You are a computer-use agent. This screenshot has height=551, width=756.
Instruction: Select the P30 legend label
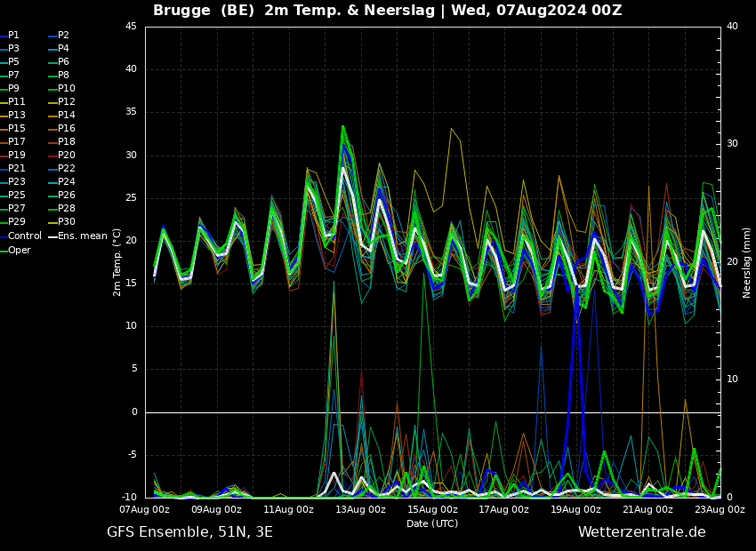pyautogui.click(x=67, y=222)
